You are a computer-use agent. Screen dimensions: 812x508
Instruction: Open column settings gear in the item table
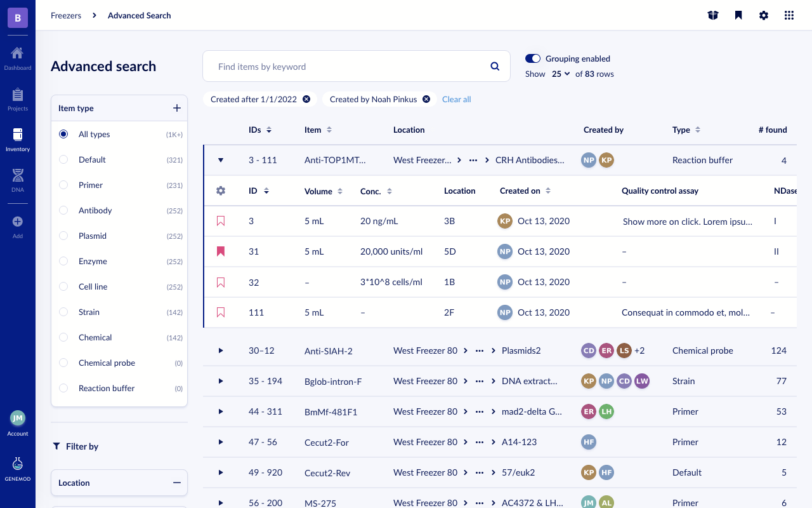pyautogui.click(x=221, y=190)
